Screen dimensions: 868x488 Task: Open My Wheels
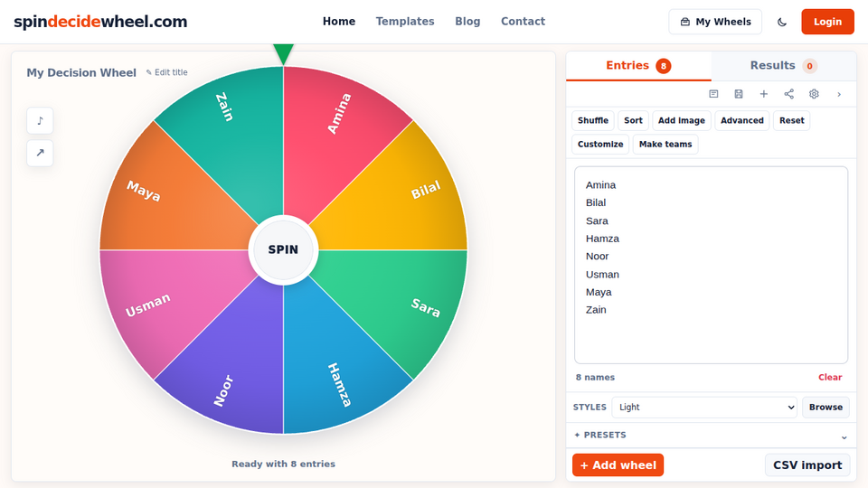pyautogui.click(x=715, y=22)
